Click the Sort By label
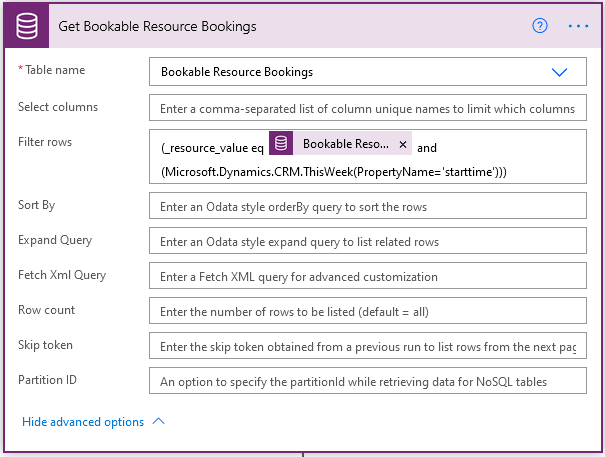The height and width of the screenshot is (457, 605). tap(37, 205)
